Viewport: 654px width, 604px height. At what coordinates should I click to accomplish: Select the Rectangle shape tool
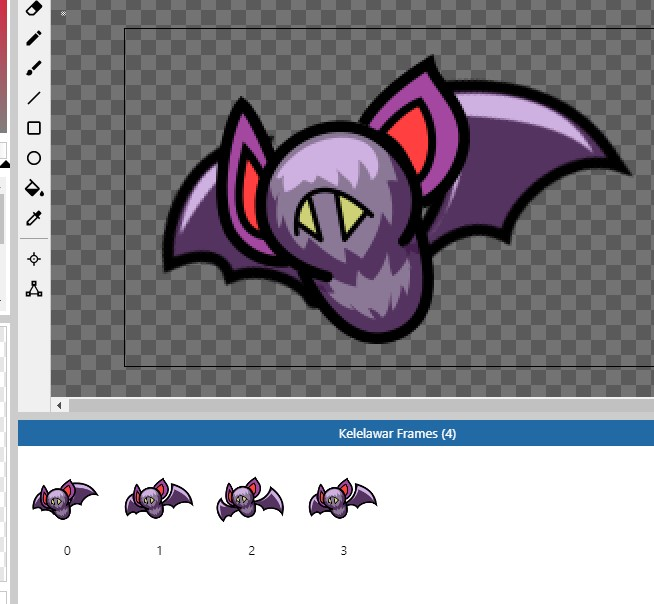coord(34,128)
